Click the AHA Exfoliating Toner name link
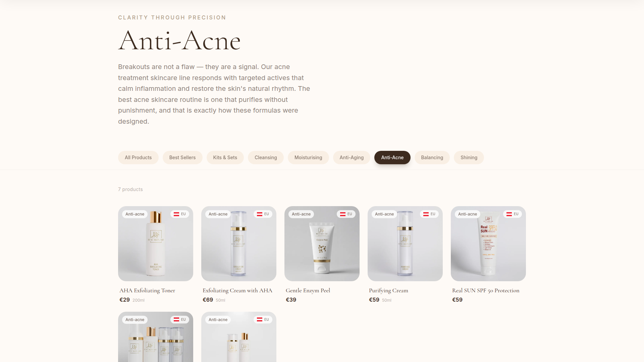644x362 pixels. 147,291
